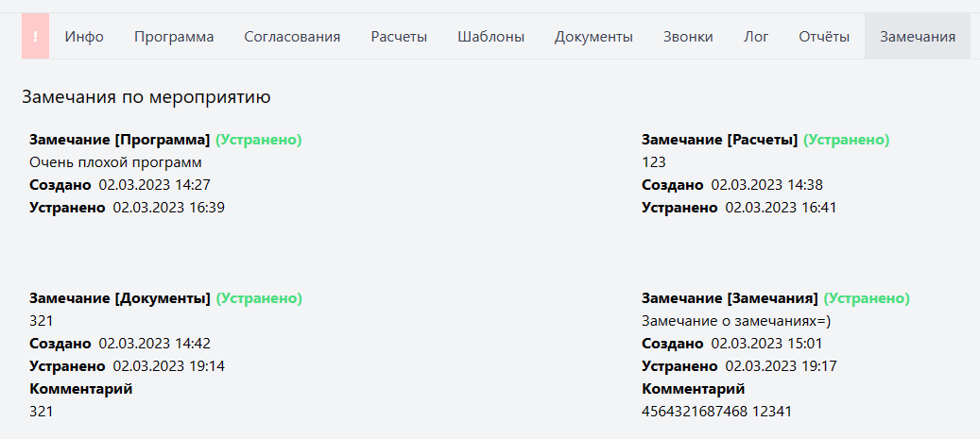Open the Отчёты tab
Screen dimensions: 980x439
click(x=824, y=37)
